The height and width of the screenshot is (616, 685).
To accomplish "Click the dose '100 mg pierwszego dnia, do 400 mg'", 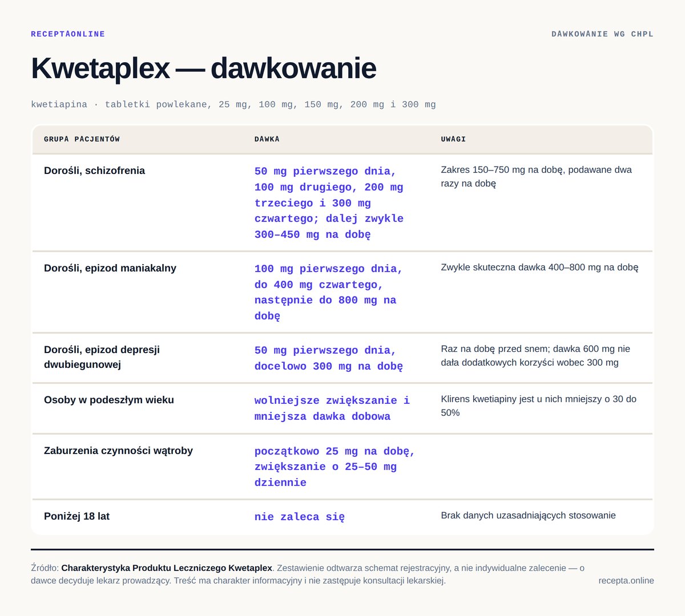I will [329, 292].
